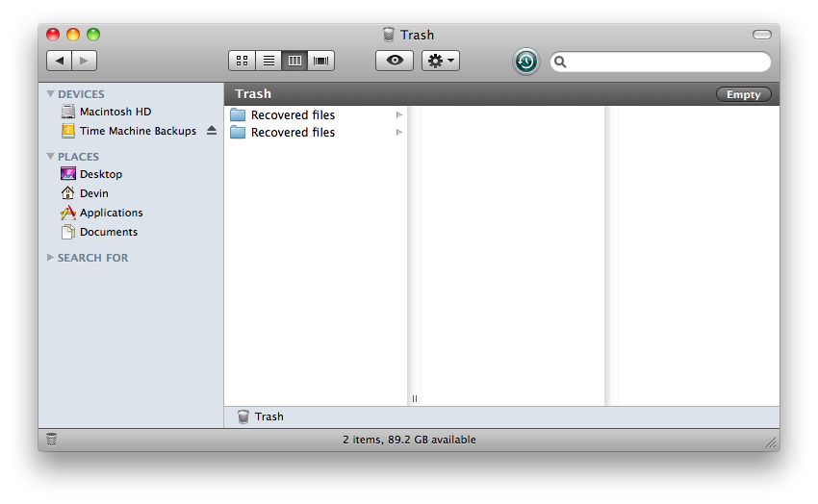
Task: Click the trash can icon in the path bar
Action: click(x=243, y=416)
